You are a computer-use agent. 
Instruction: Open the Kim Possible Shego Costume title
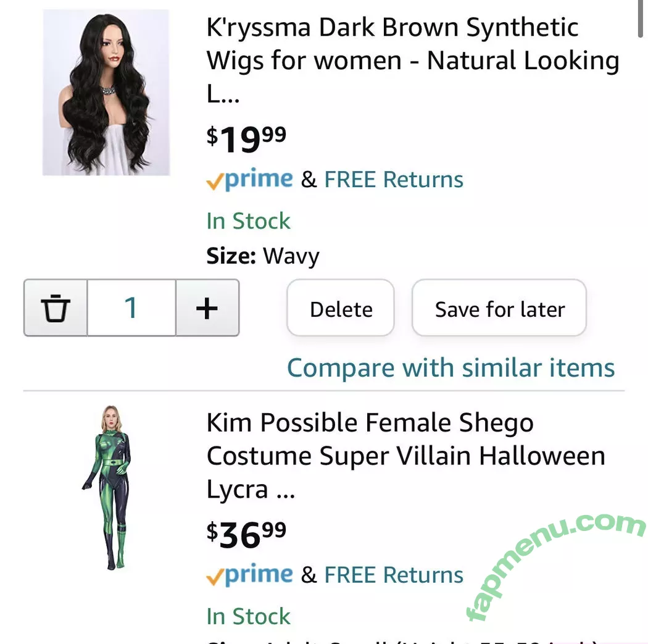pyautogui.click(x=405, y=456)
